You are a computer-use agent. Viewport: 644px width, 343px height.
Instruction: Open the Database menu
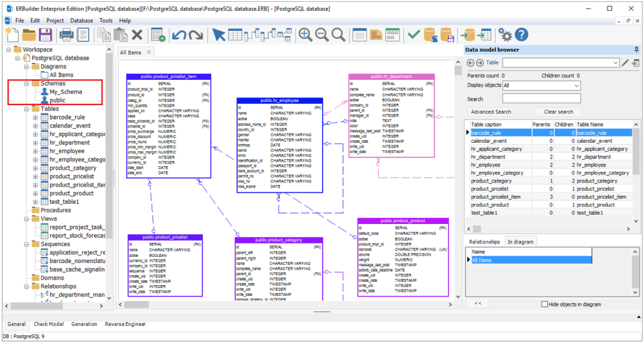pyautogui.click(x=81, y=20)
